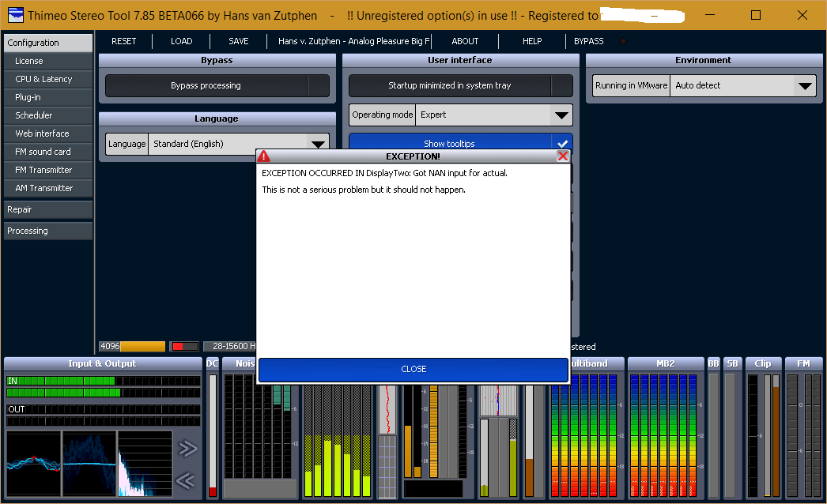Click the stereo scope display thumbnail
Image resolution: width=827 pixels, height=504 pixels.
click(x=34, y=464)
